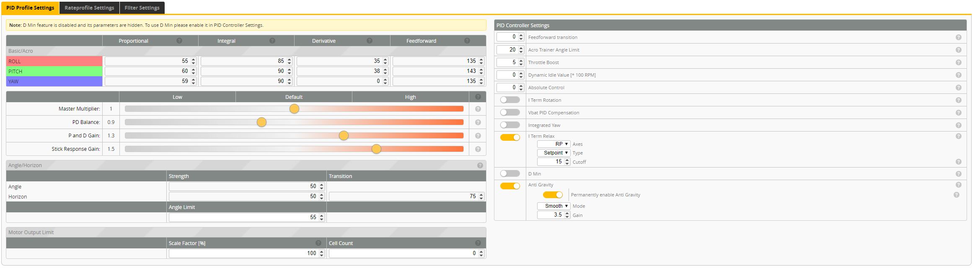Open the Filter Settings tab
Screen dimensions: 980x271
(142, 8)
